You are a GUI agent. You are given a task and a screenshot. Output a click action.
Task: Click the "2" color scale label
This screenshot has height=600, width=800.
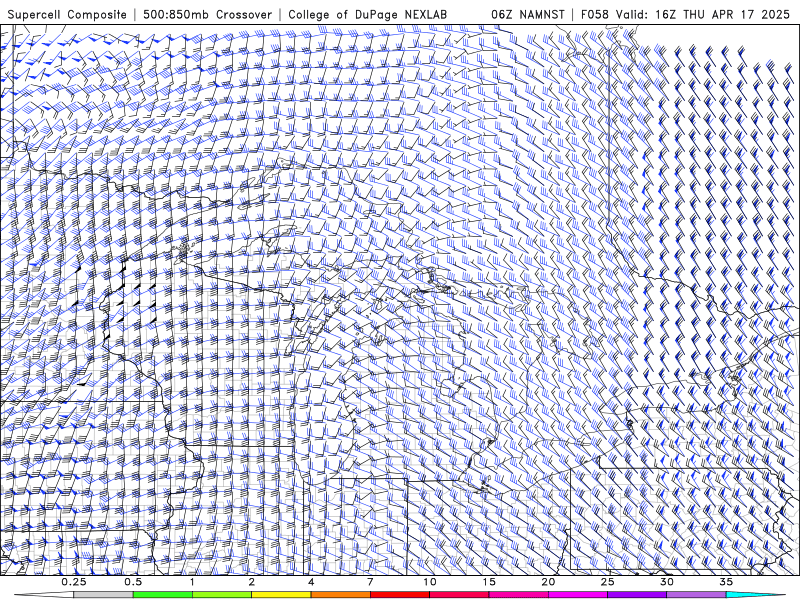[252, 582]
